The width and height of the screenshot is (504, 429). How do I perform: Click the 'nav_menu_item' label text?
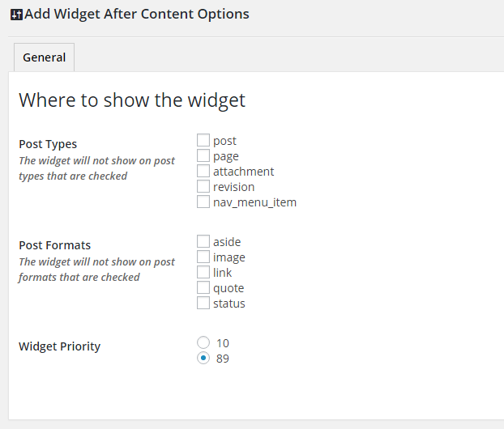pos(254,202)
